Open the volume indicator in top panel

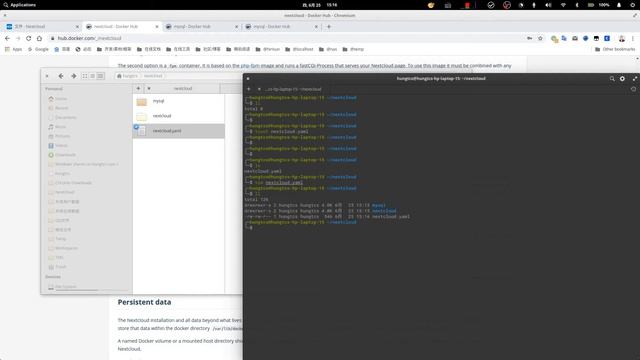tap(548, 5)
